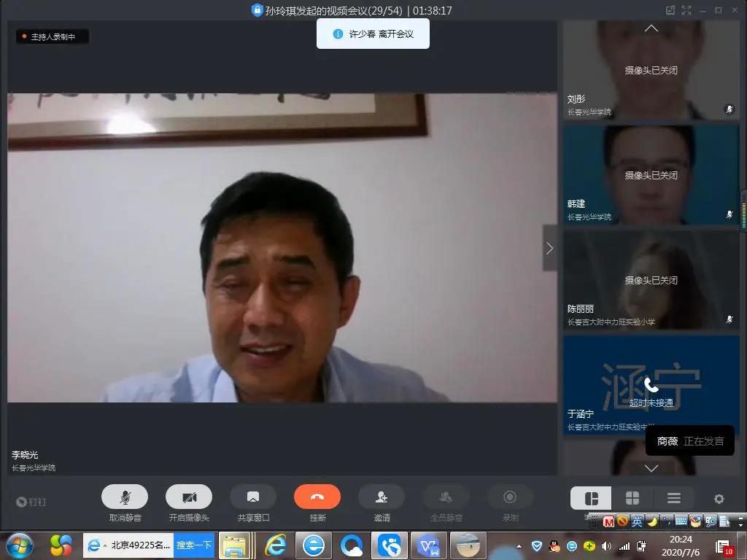Image resolution: width=747 pixels, height=560 pixels.
Task: Hang up the call with 挂断
Action: [317, 497]
